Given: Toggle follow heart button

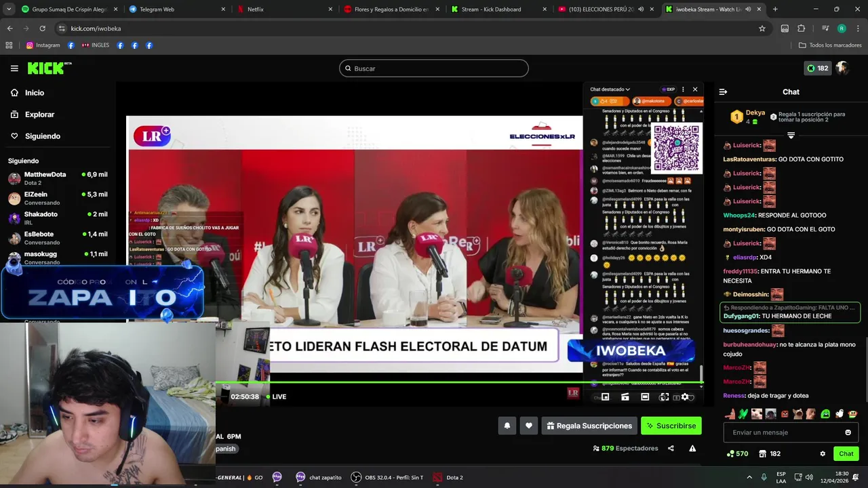Looking at the screenshot, I should click(529, 426).
